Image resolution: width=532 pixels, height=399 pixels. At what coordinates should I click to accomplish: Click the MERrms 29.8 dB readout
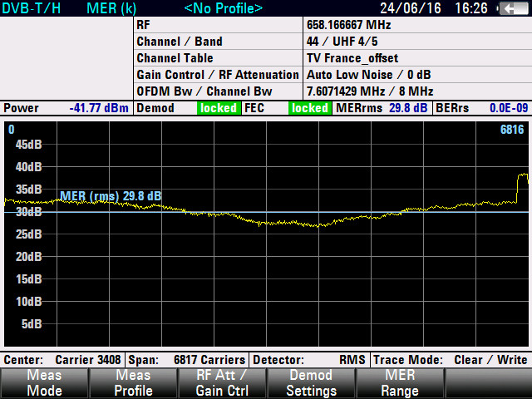[382, 108]
